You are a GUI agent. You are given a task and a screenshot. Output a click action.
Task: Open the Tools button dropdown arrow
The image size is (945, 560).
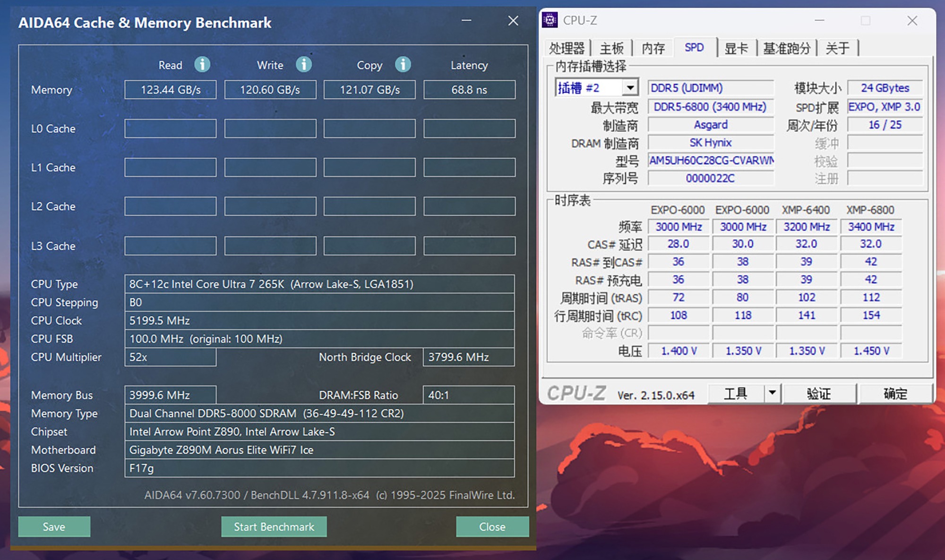pyautogui.click(x=772, y=393)
